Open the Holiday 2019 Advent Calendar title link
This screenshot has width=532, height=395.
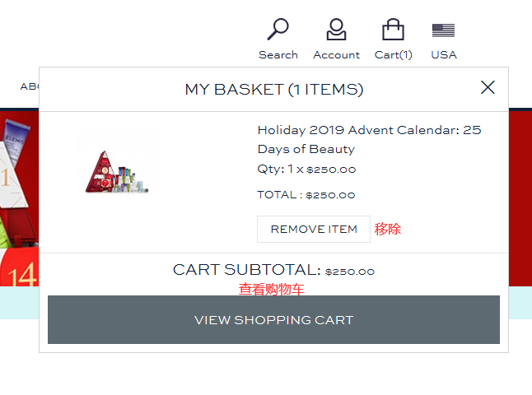(x=369, y=139)
